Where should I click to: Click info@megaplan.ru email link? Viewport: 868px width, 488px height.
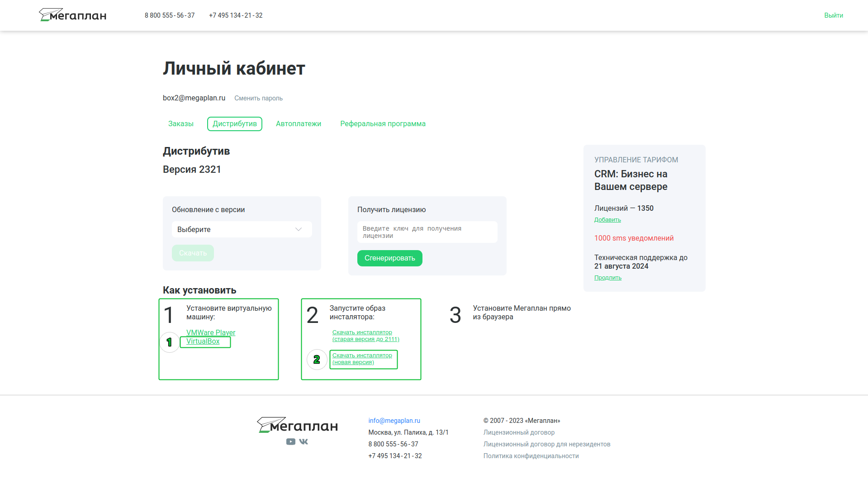(x=394, y=421)
